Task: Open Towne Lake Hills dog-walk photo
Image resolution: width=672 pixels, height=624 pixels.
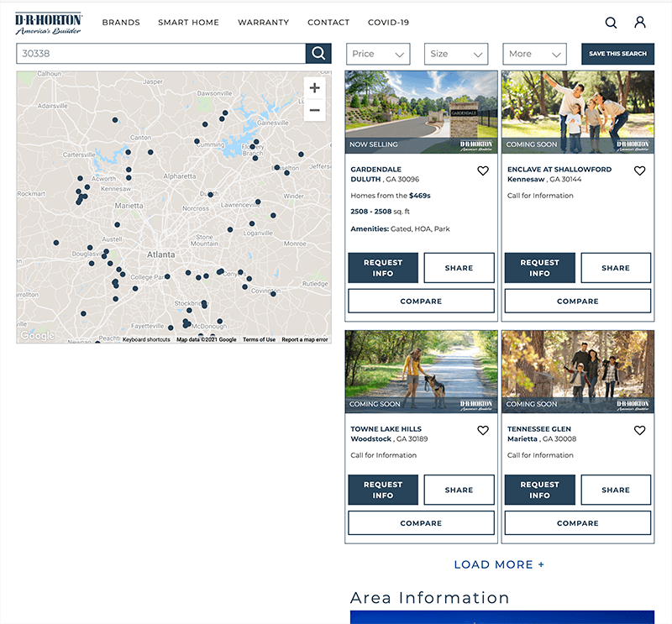Action: [x=422, y=371]
